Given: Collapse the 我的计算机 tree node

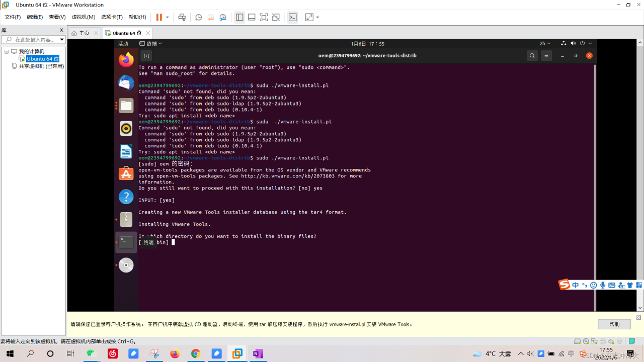Looking at the screenshot, I should (7, 51).
